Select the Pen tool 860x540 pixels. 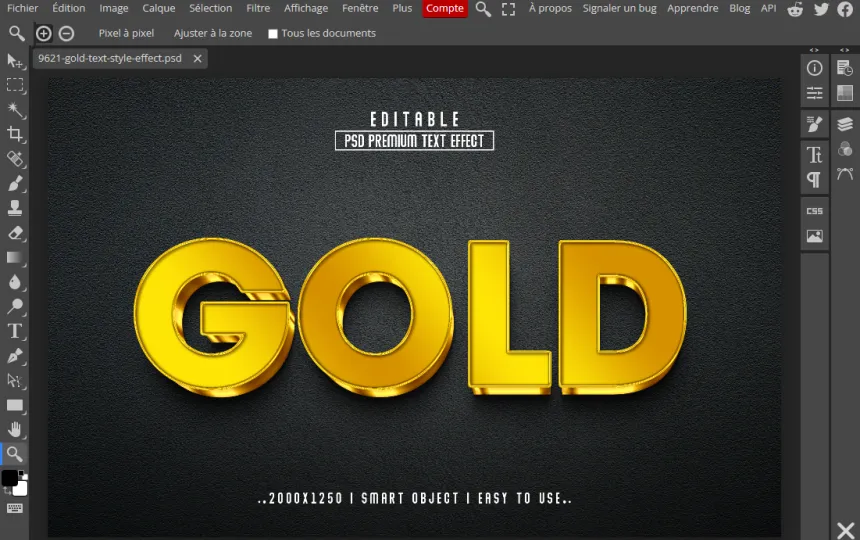[15, 356]
